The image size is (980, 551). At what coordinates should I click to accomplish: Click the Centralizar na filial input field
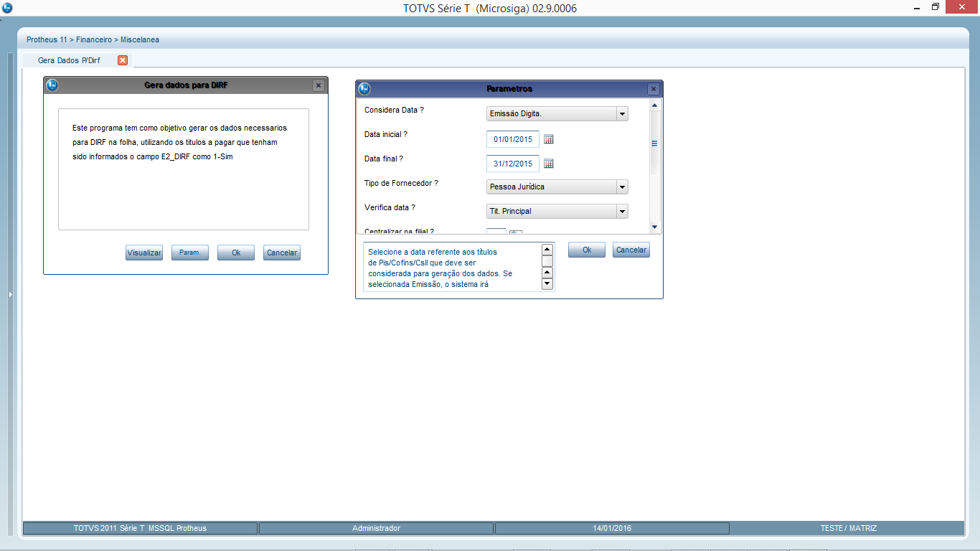click(496, 231)
